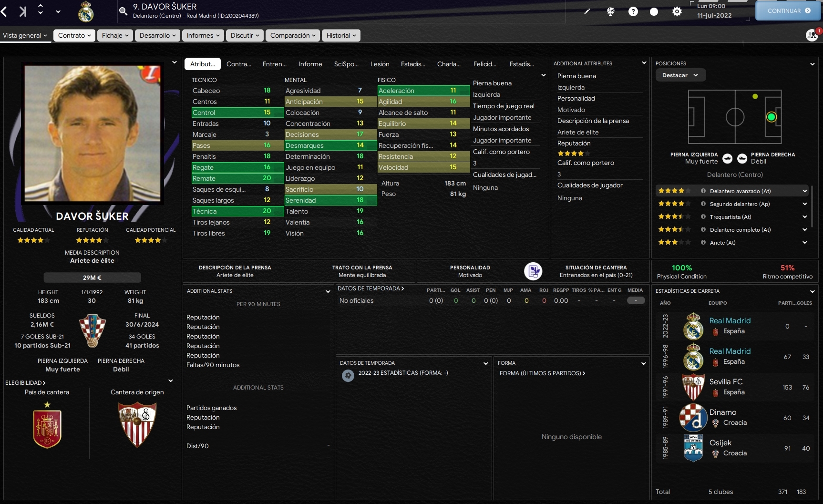Click the previous/next player stepper arrows
The height and width of the screenshot is (504, 823).
(x=41, y=9)
